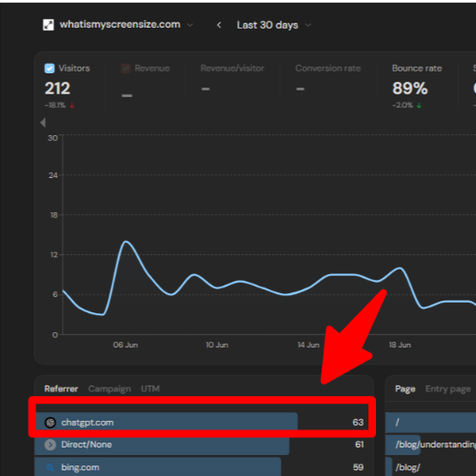Click the 59 count for bing.com

click(358, 467)
